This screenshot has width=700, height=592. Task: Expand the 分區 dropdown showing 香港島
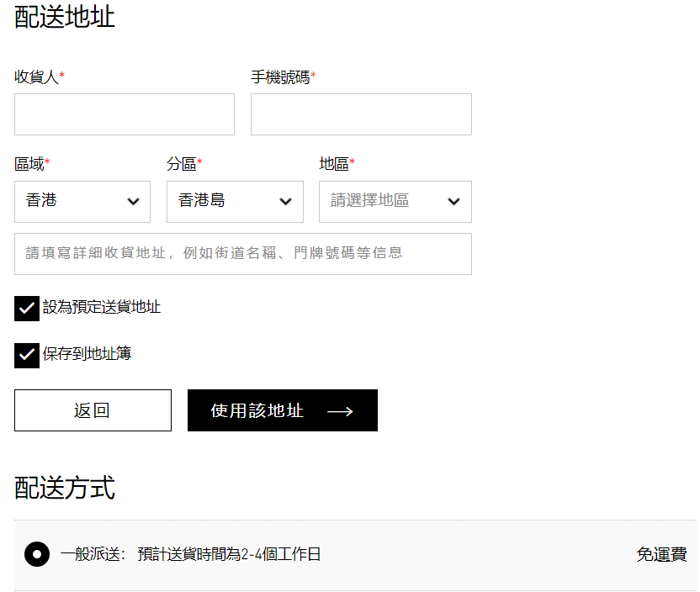(x=234, y=202)
